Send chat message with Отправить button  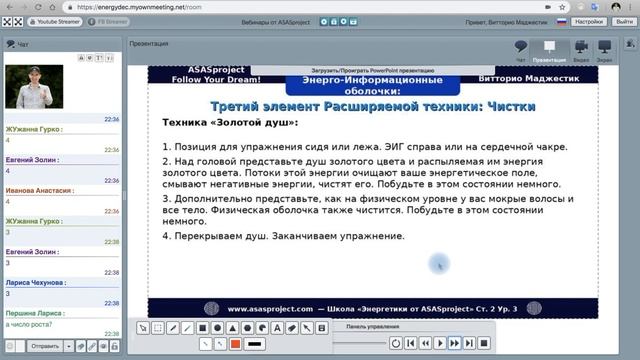coord(45,346)
